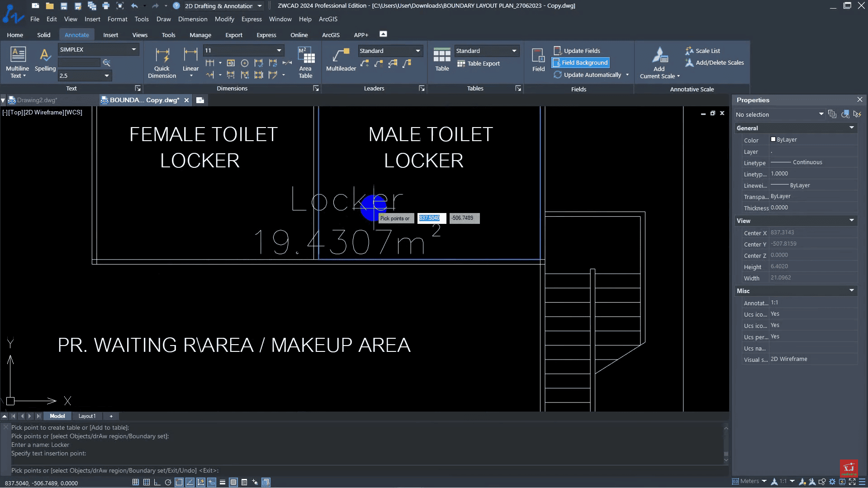The height and width of the screenshot is (488, 868).
Task: Toggle Dynamic Input in status bar
Action: [x=212, y=482]
